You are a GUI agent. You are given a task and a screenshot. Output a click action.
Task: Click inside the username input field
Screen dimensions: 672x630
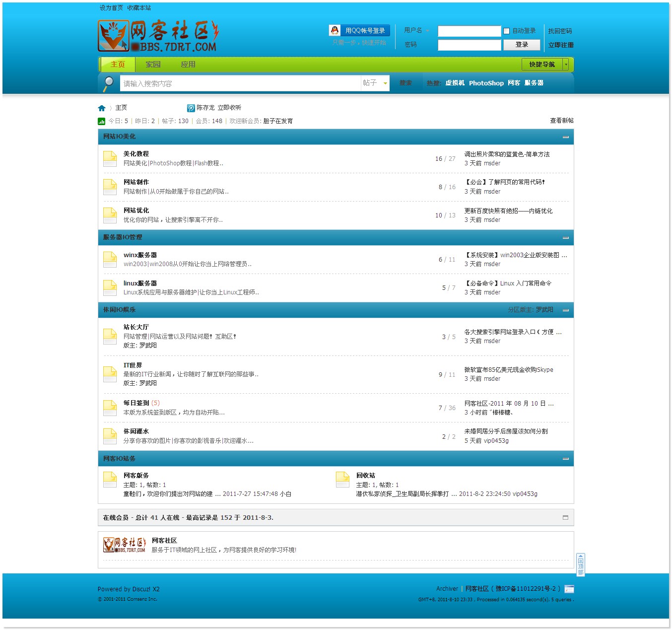pos(470,31)
